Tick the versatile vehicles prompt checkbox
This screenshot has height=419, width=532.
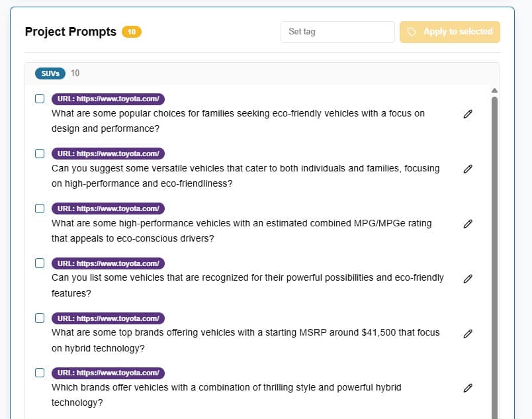(40, 153)
